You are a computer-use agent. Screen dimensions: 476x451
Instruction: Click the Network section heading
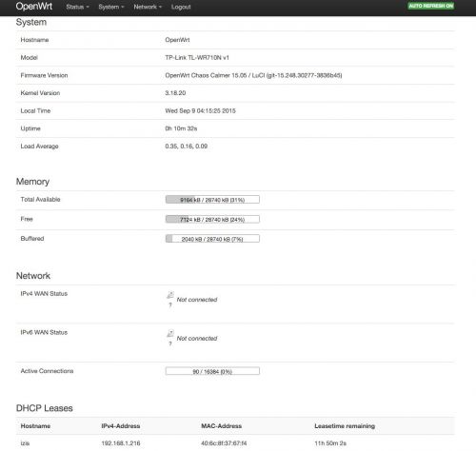coord(33,276)
